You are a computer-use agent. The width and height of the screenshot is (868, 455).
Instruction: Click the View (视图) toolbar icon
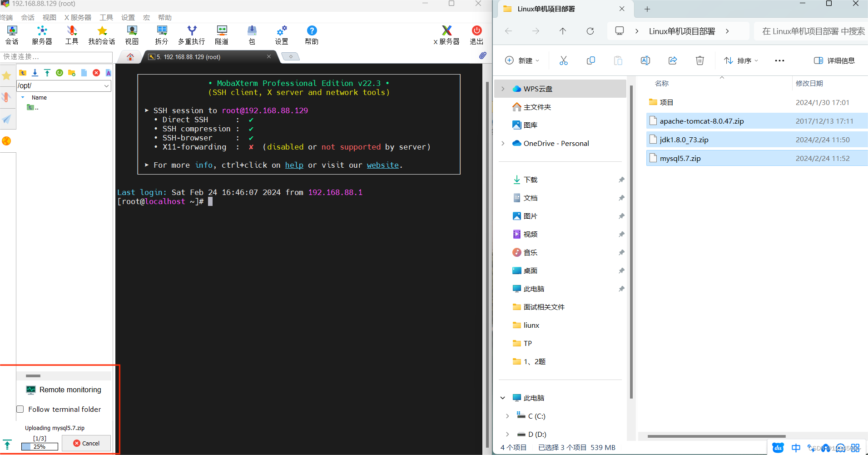tap(132, 35)
